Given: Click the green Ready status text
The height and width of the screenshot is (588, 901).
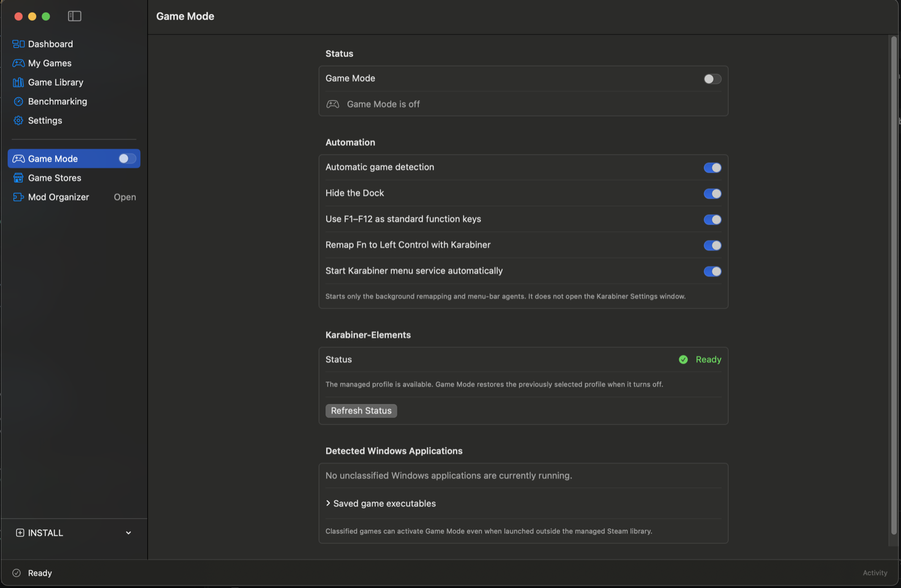Looking at the screenshot, I should [708, 359].
